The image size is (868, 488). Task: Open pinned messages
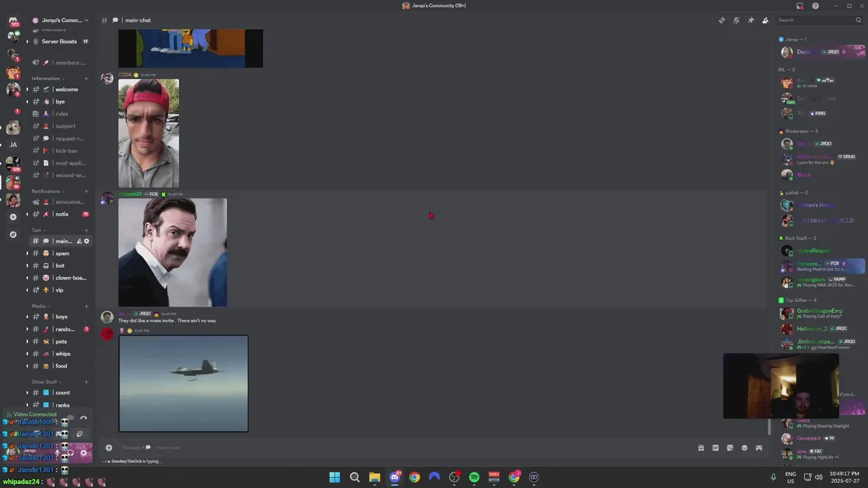pos(751,20)
